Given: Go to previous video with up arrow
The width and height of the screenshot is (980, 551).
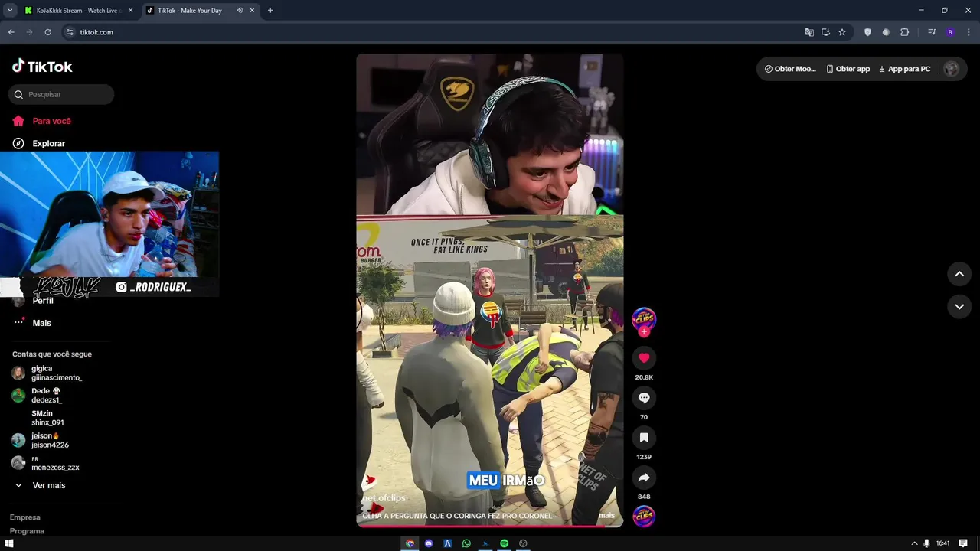Looking at the screenshot, I should [959, 273].
